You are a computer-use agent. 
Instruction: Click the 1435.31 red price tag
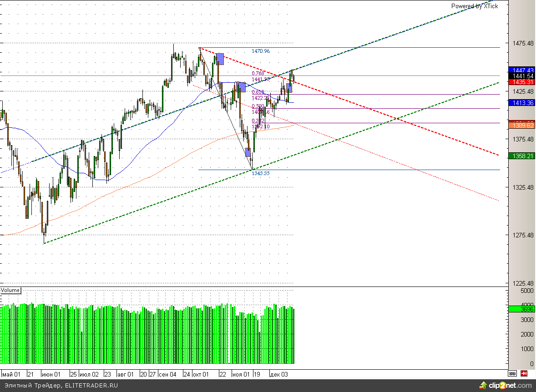521,82
